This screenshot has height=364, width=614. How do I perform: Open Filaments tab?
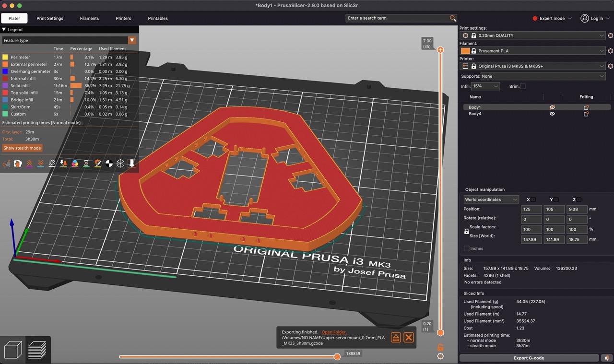89,18
